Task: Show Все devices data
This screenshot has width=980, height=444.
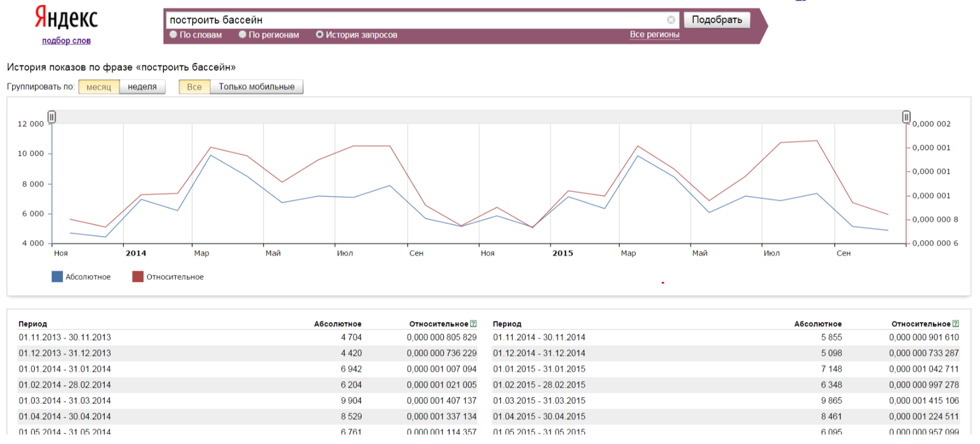Action: [194, 87]
